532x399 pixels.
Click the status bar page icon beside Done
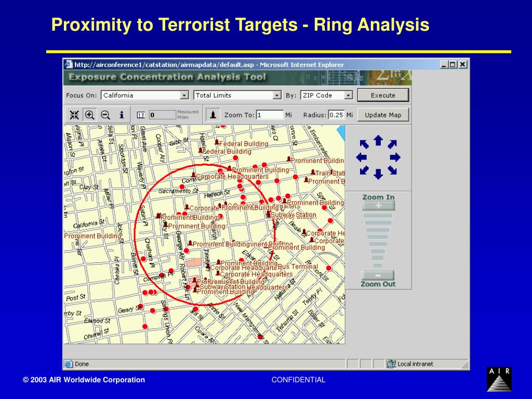click(69, 364)
